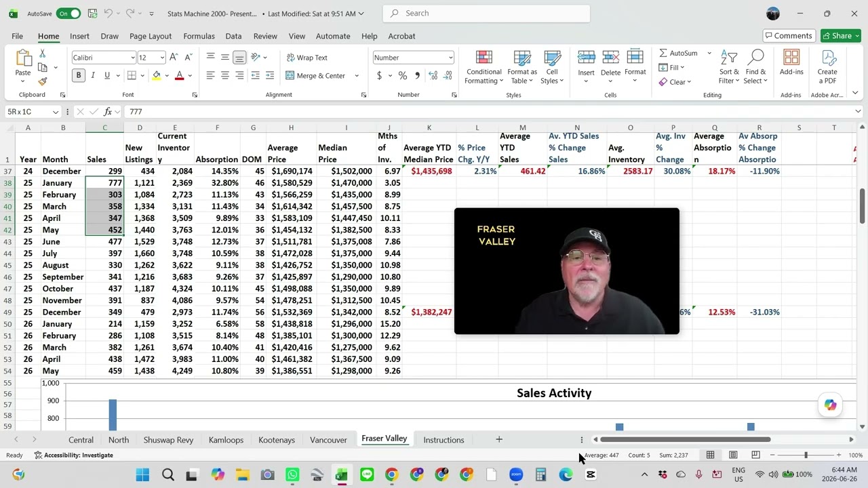868x488 pixels.
Task: Open Conditional Formatting
Action: (x=484, y=67)
